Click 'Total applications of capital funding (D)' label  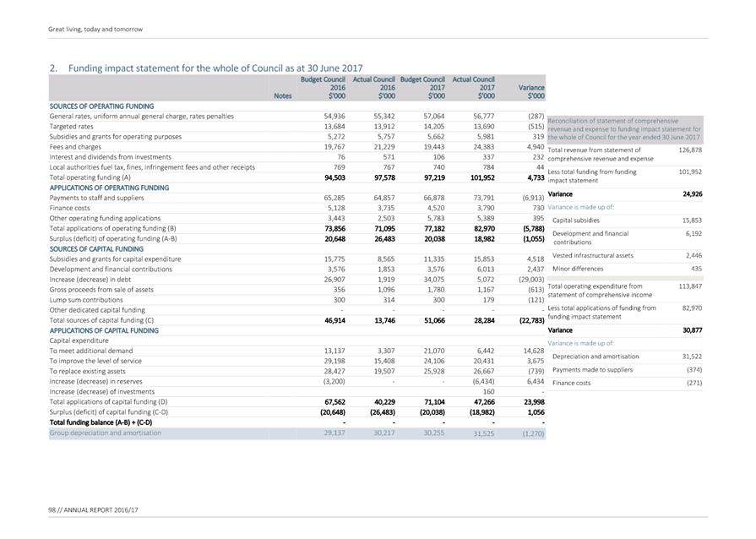pos(108,401)
